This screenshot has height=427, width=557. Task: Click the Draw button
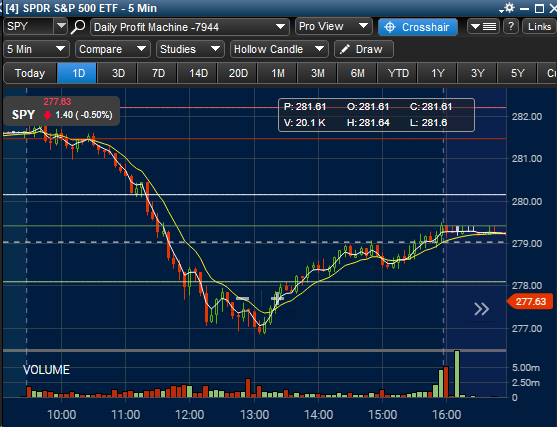[x=364, y=49]
